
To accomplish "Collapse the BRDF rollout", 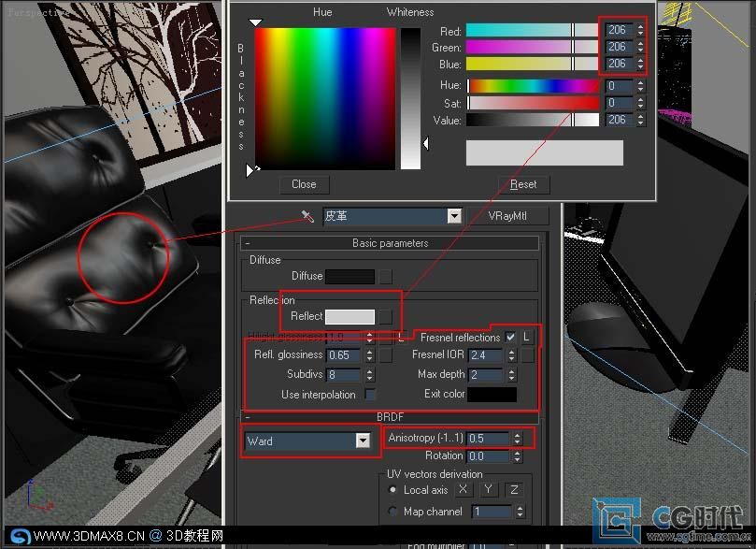I will point(248,417).
